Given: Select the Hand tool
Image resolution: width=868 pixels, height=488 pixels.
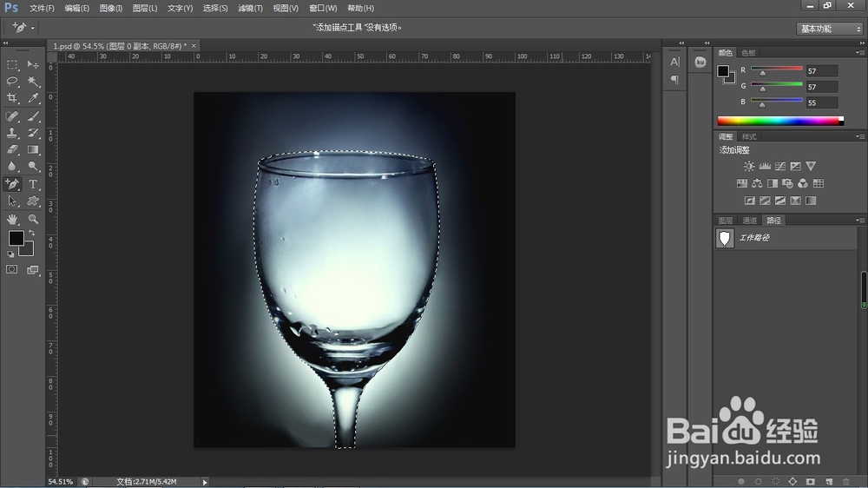Looking at the screenshot, I should [x=11, y=219].
